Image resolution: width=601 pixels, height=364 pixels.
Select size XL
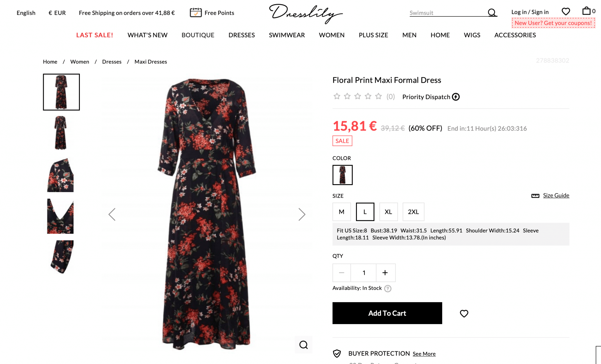pyautogui.click(x=388, y=212)
